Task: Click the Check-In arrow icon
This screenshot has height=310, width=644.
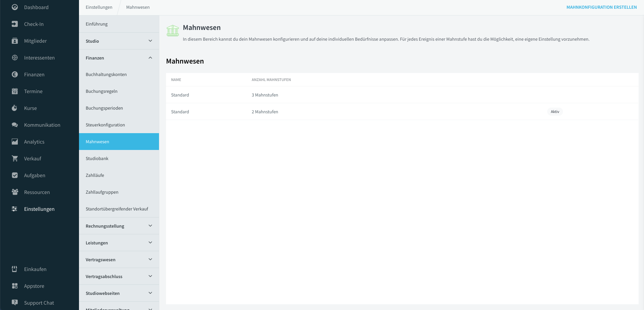Action: 15,24
